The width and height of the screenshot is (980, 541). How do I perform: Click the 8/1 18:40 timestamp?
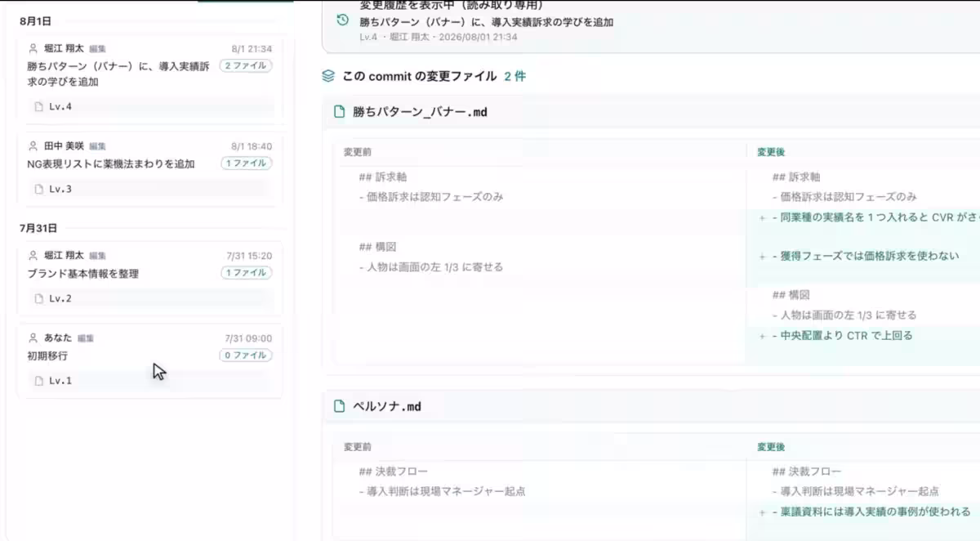[x=252, y=146]
